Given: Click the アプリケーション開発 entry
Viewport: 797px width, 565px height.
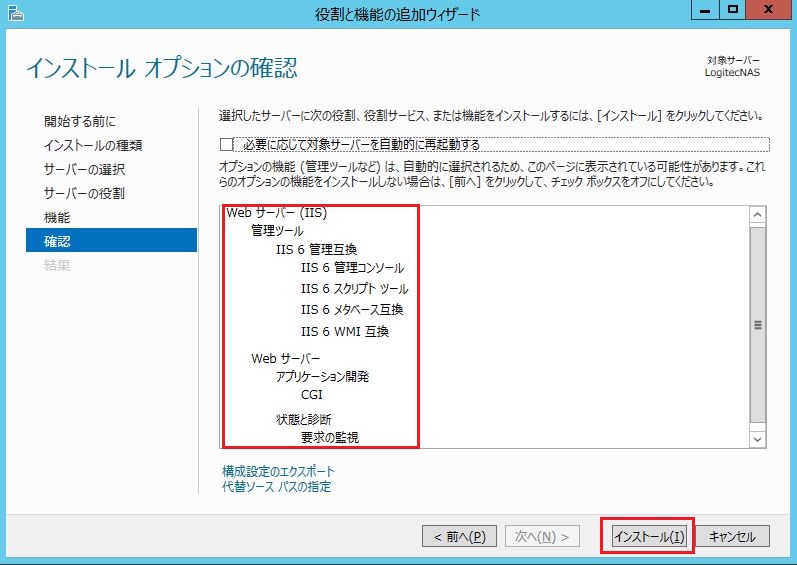Looking at the screenshot, I should pos(322,376).
